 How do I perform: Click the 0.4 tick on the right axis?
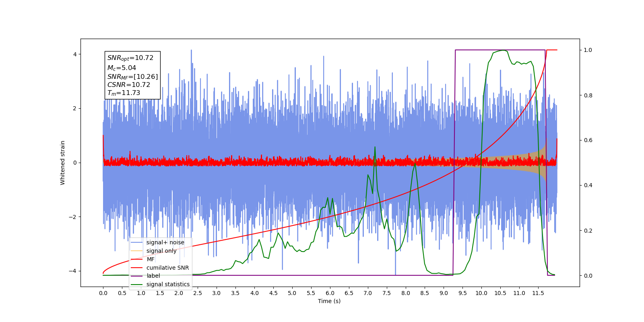(x=588, y=185)
